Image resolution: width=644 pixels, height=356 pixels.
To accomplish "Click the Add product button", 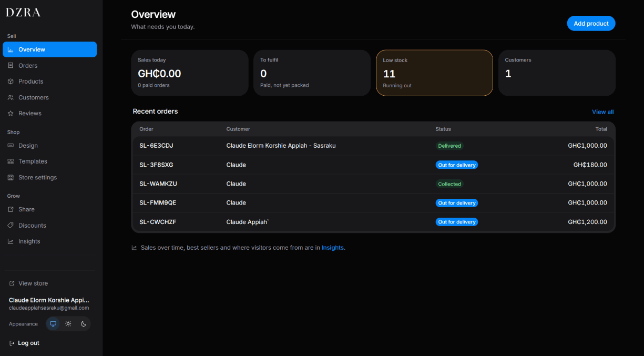I will click(591, 23).
